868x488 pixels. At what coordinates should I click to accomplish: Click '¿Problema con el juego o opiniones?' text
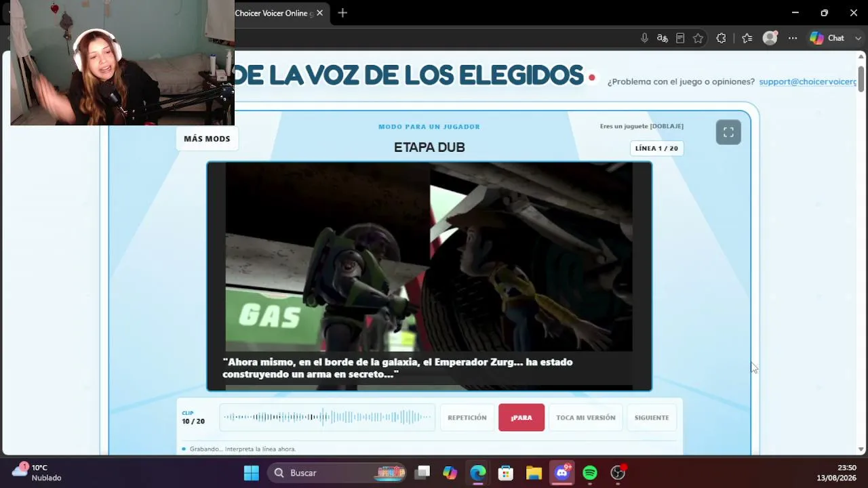point(681,81)
